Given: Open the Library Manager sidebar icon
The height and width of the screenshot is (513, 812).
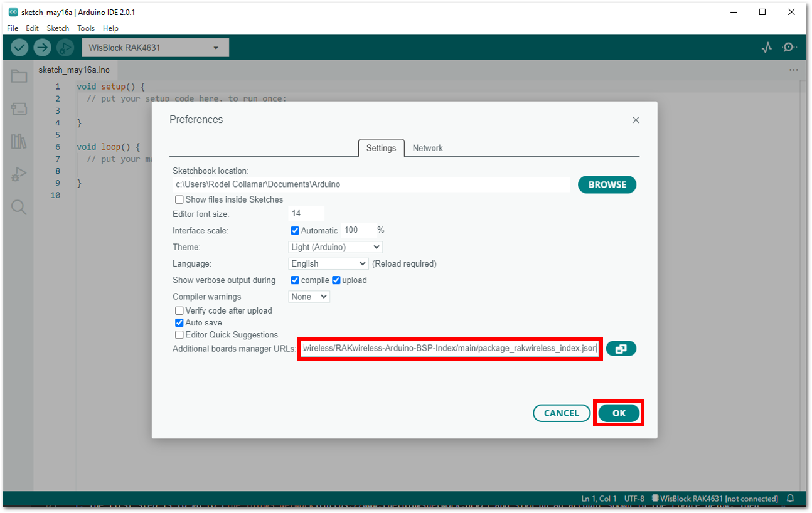Looking at the screenshot, I should pyautogui.click(x=19, y=141).
